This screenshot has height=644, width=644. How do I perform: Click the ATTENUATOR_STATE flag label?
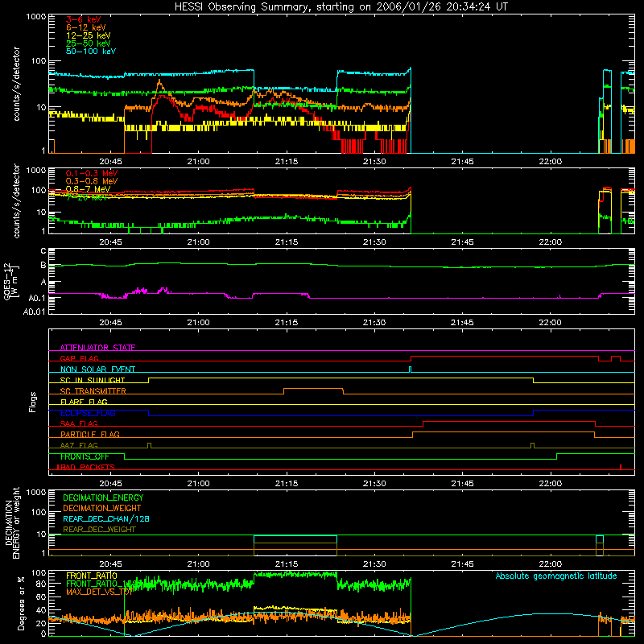(97, 348)
